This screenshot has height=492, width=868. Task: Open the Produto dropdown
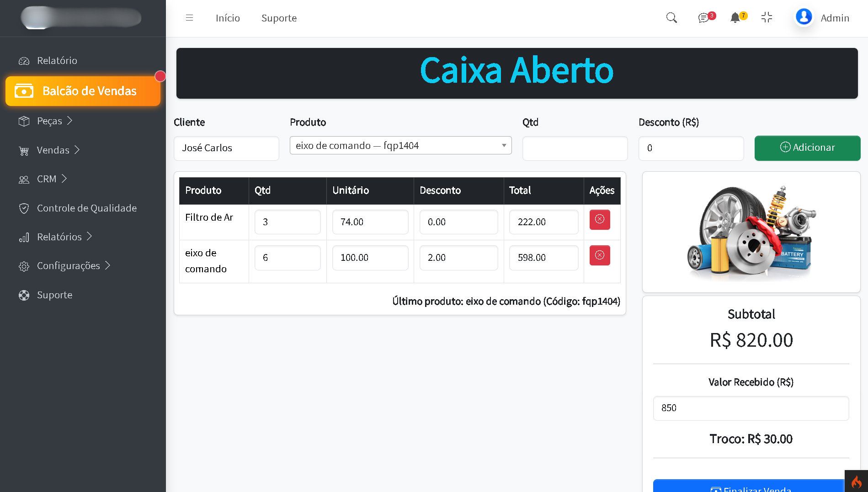coord(400,146)
